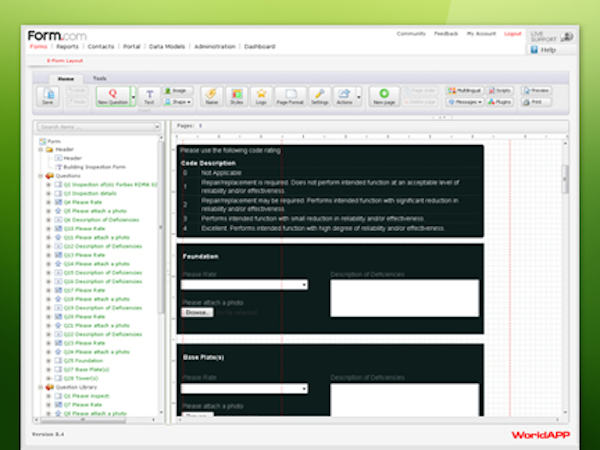Viewport: 600px width, 450px height.
Task: Click the Delete page button
Action: pos(420,102)
